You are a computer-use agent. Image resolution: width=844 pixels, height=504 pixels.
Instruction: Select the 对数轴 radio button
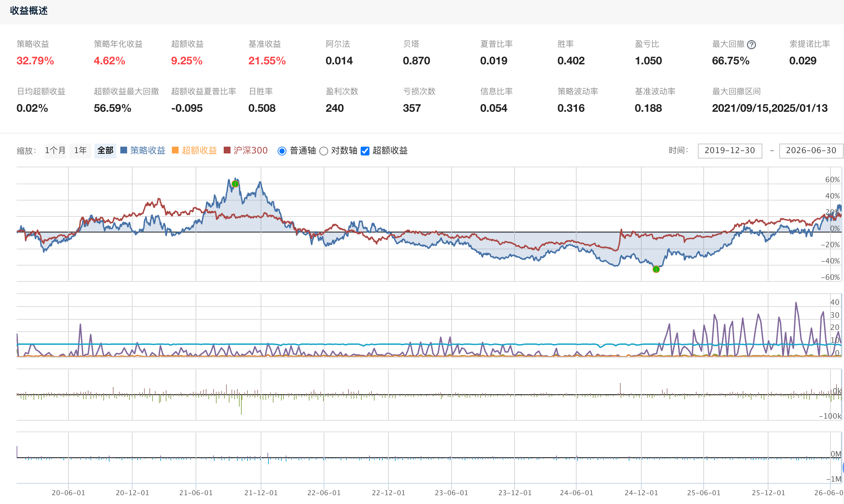(323, 151)
